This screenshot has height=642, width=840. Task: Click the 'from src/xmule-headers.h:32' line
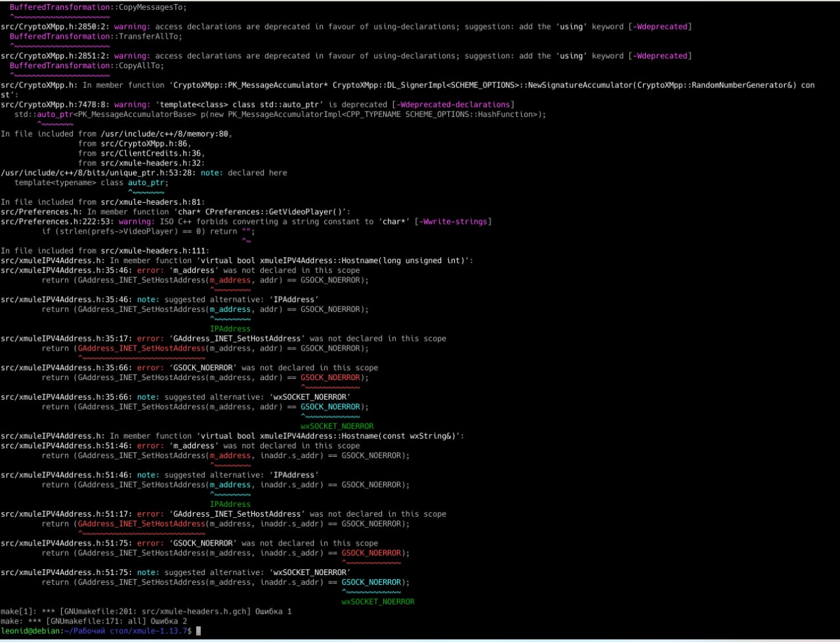[x=141, y=163]
